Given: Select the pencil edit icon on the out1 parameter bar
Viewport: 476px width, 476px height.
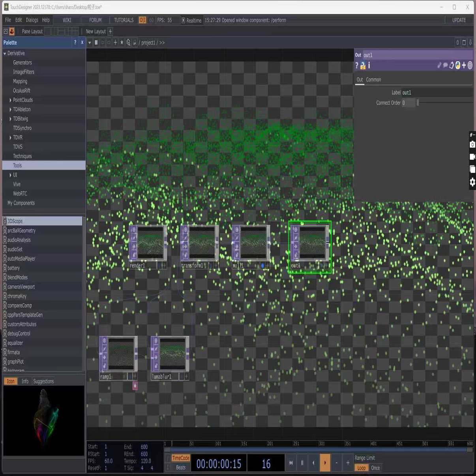Looking at the screenshot, I should tap(439, 66).
